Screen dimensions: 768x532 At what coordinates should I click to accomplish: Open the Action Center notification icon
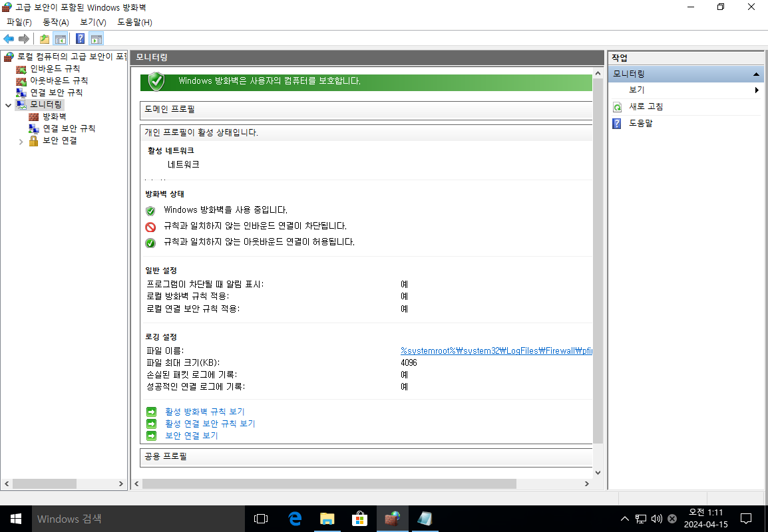(x=746, y=519)
